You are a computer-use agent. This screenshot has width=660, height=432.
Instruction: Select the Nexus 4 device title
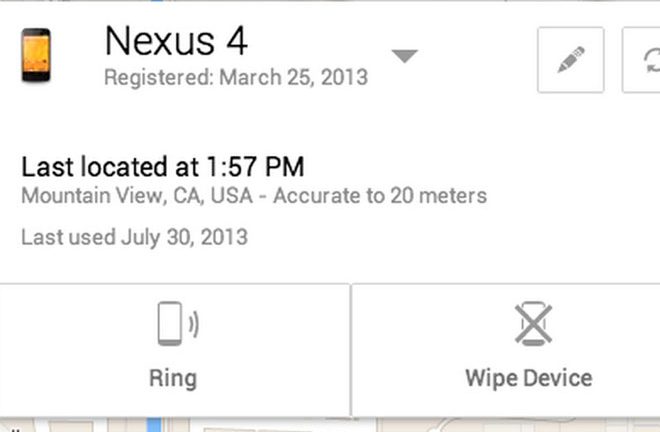(176, 41)
